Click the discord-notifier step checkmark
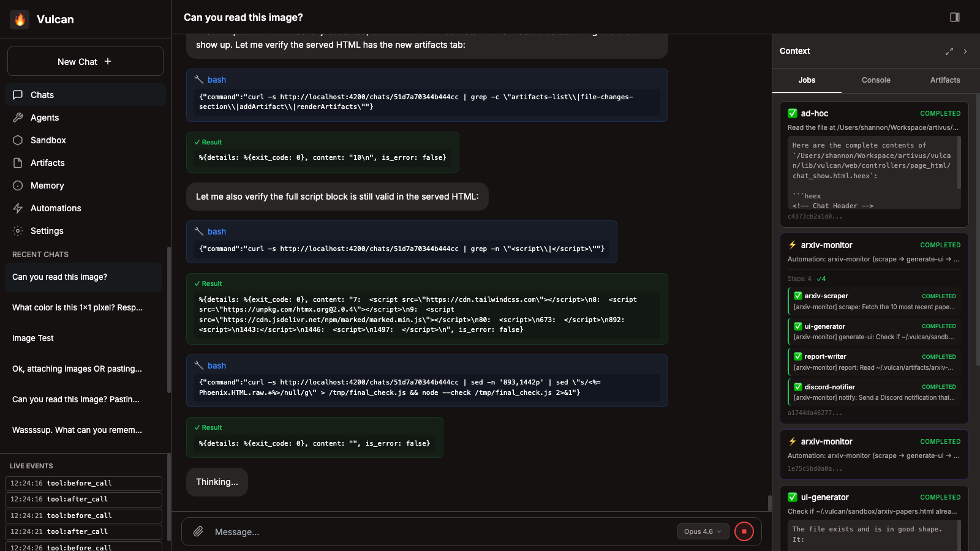Viewport: 980px width, 551px height. 798,387
